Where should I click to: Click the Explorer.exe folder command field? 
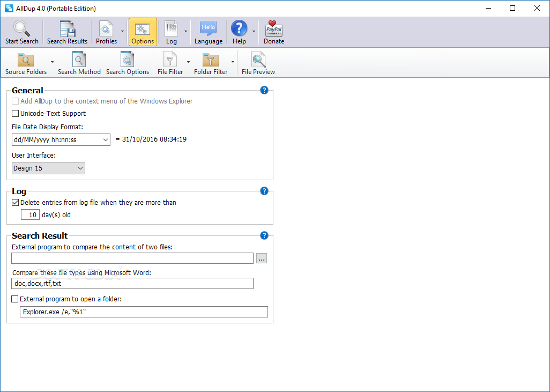point(144,312)
